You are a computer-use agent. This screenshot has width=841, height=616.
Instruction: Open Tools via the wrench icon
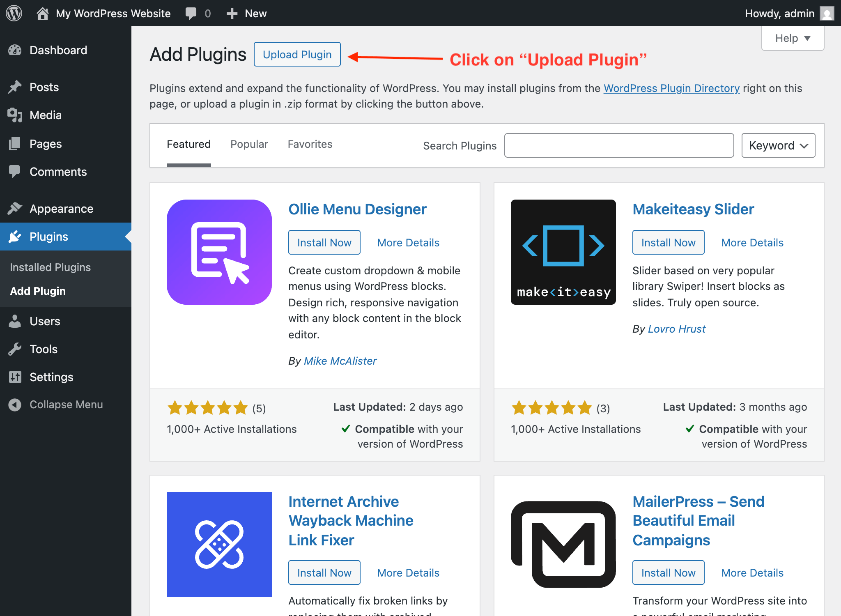coord(15,349)
